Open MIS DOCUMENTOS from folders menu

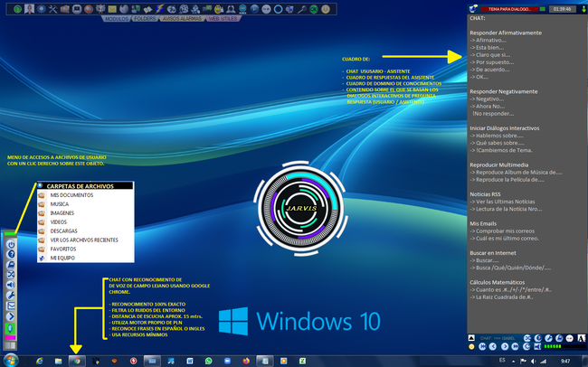coord(86,195)
